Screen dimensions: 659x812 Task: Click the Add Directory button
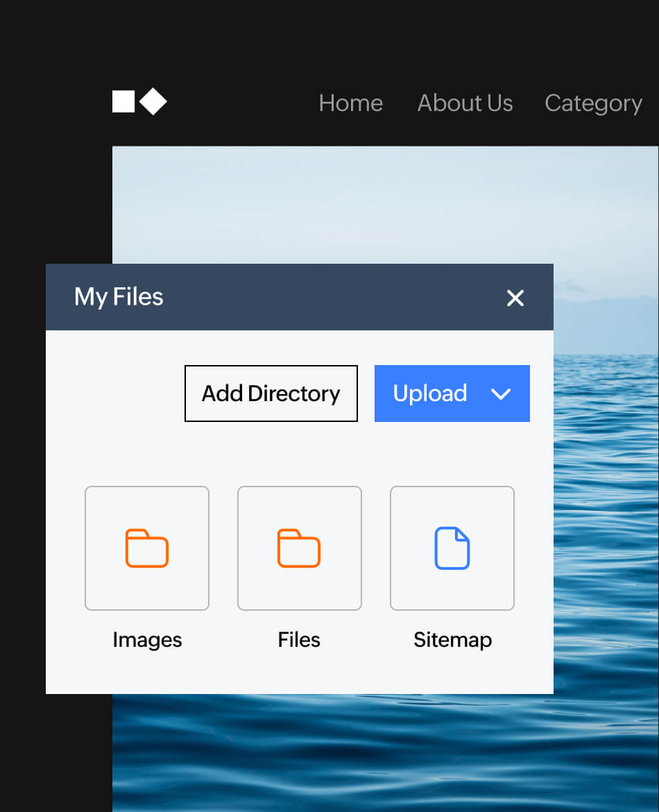coord(271,394)
